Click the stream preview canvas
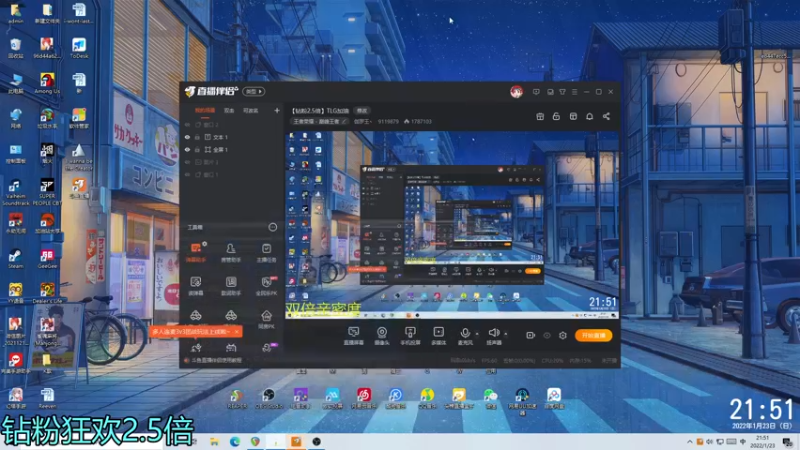Image resolution: width=800 pixels, height=450 pixels. [451, 224]
